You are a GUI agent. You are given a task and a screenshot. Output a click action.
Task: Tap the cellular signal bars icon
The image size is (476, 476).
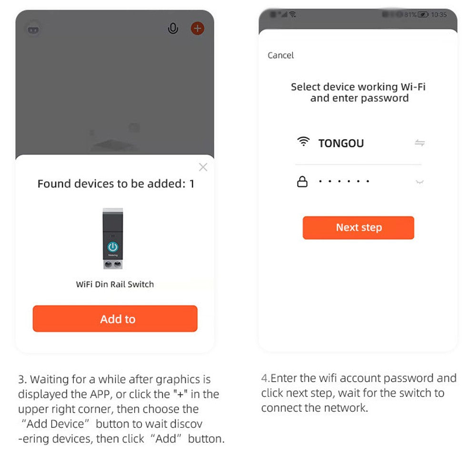284,14
